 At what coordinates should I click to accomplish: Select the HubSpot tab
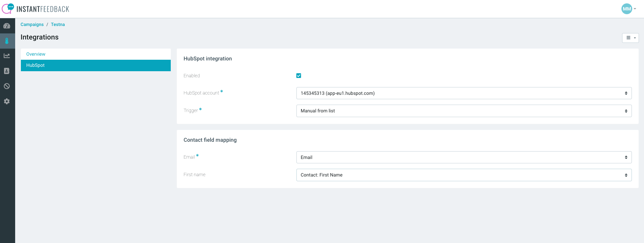click(x=96, y=65)
